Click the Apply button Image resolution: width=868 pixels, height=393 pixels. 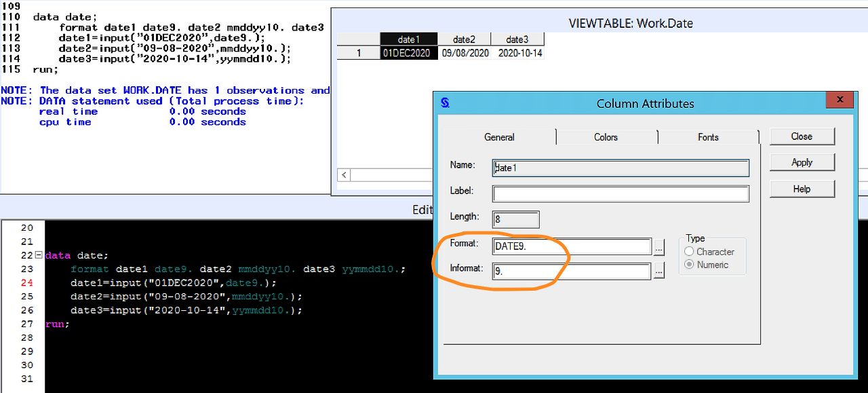(x=802, y=162)
